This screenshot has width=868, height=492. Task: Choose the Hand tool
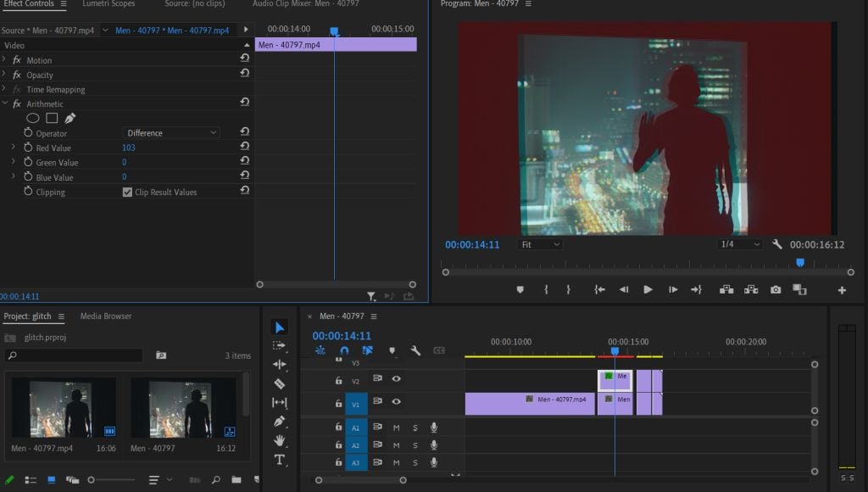(x=280, y=440)
